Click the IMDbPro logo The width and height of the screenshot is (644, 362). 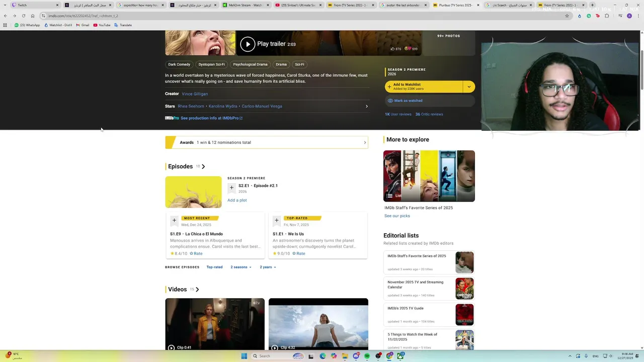click(172, 118)
